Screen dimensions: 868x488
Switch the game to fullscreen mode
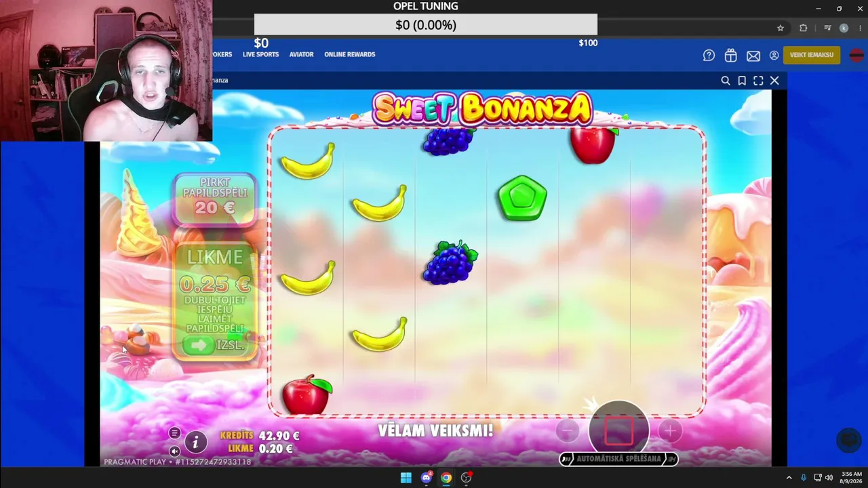[758, 81]
